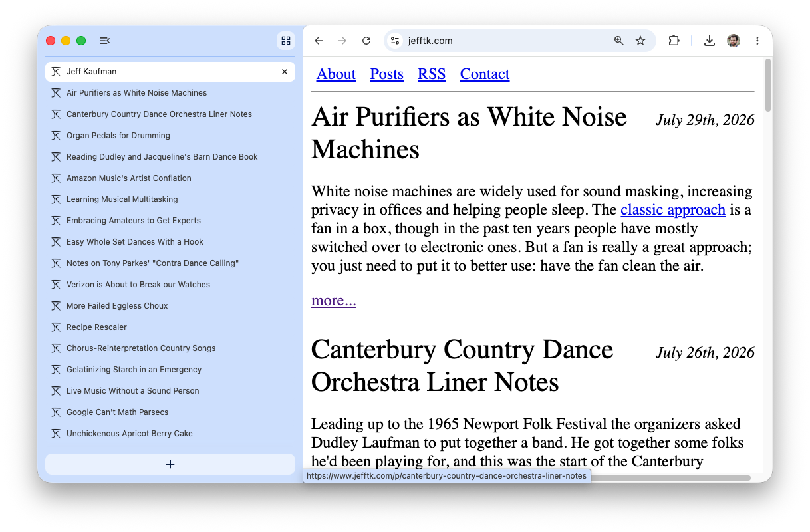Switch to Organ Pedals for Drumming tab

coord(170,136)
